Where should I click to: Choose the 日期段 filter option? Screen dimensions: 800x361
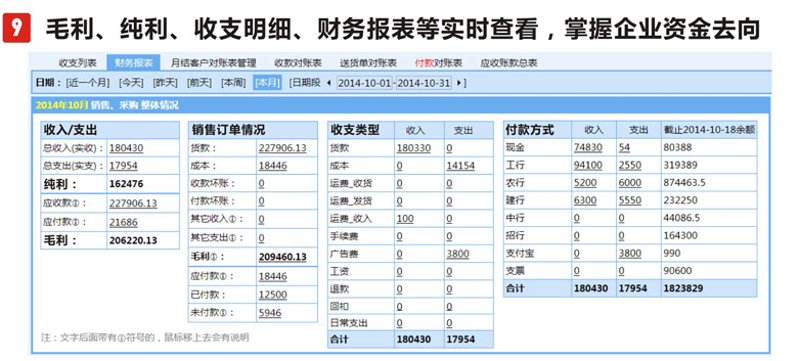click(x=305, y=83)
